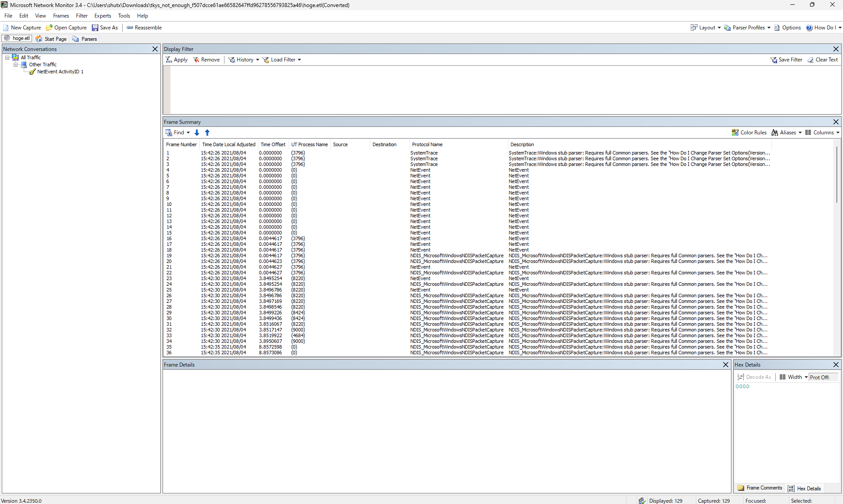Collapse the All Traffic tree node

click(7, 58)
